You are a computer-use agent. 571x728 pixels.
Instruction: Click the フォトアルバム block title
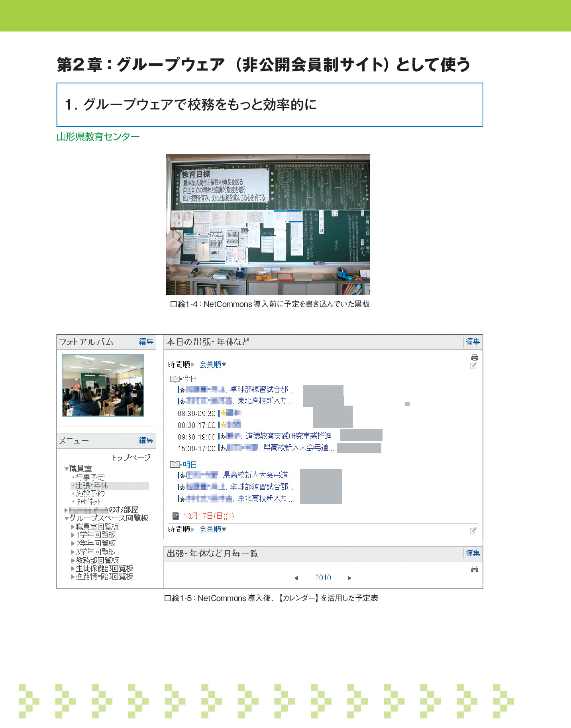86,342
